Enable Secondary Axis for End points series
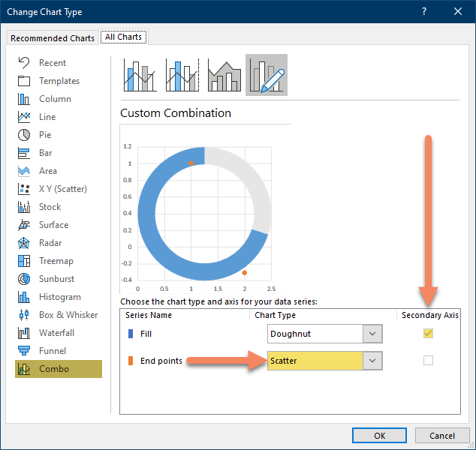 tap(428, 361)
